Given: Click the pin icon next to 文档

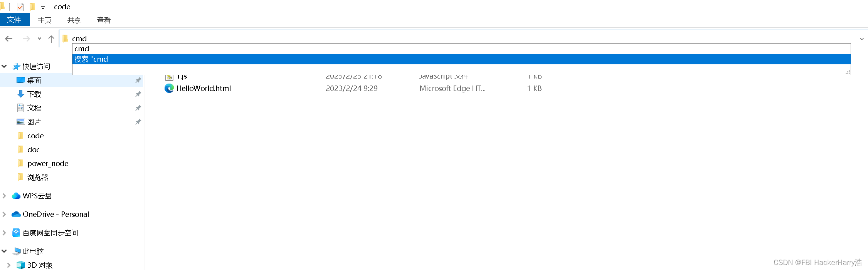Looking at the screenshot, I should [138, 108].
